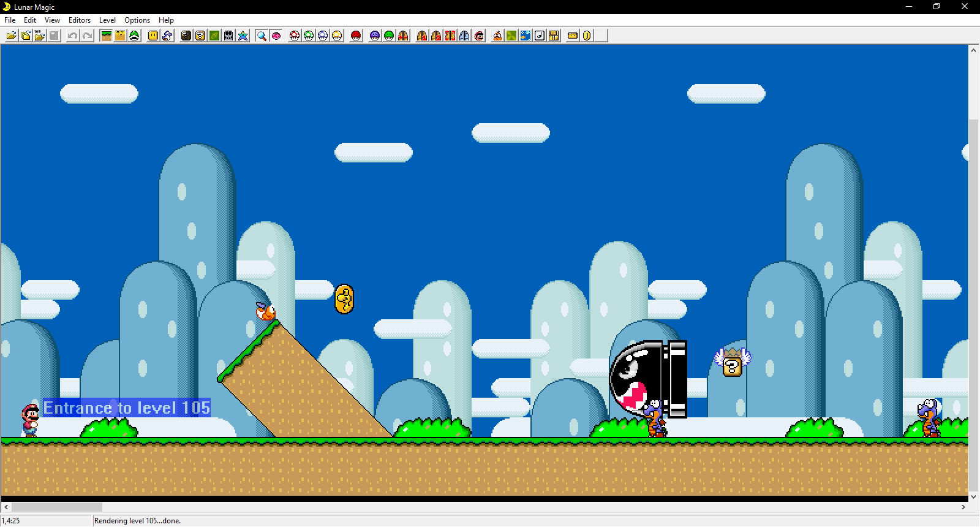The image size is (980, 527).
Task: Click the black question block icon
Action: 186,36
